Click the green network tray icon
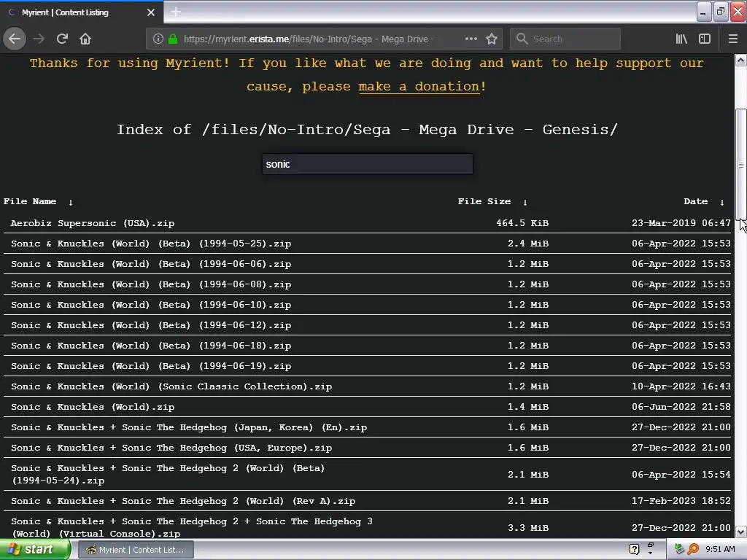The image size is (747, 560). pyautogui.click(x=680, y=550)
